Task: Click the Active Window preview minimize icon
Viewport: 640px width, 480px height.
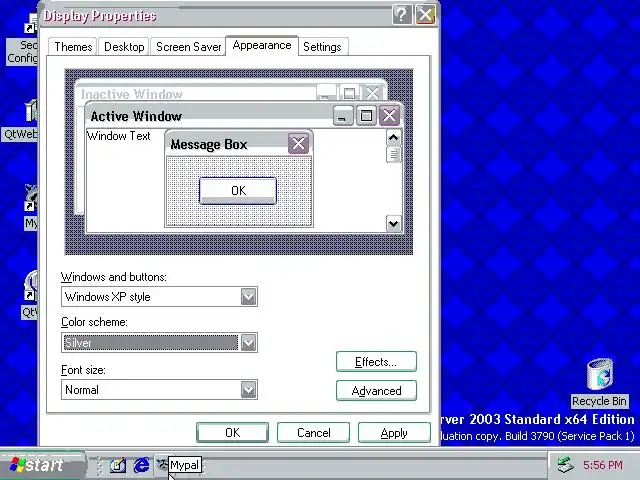Action: coord(343,116)
